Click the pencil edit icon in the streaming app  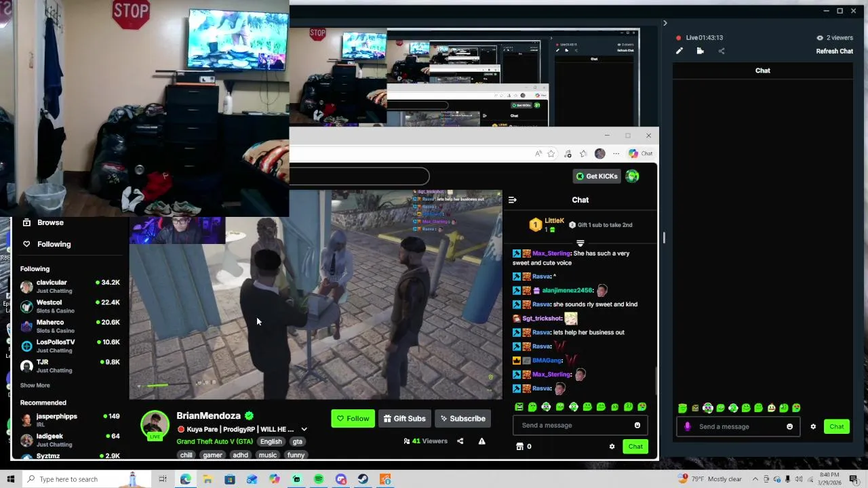679,51
